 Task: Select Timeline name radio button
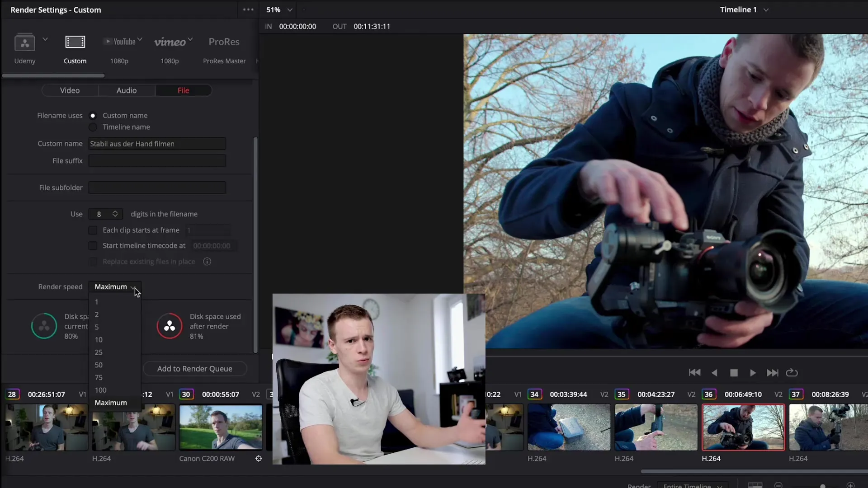[93, 127]
